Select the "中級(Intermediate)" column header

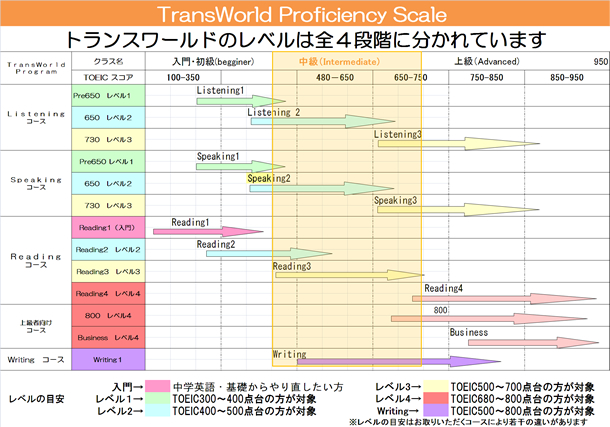(339, 61)
